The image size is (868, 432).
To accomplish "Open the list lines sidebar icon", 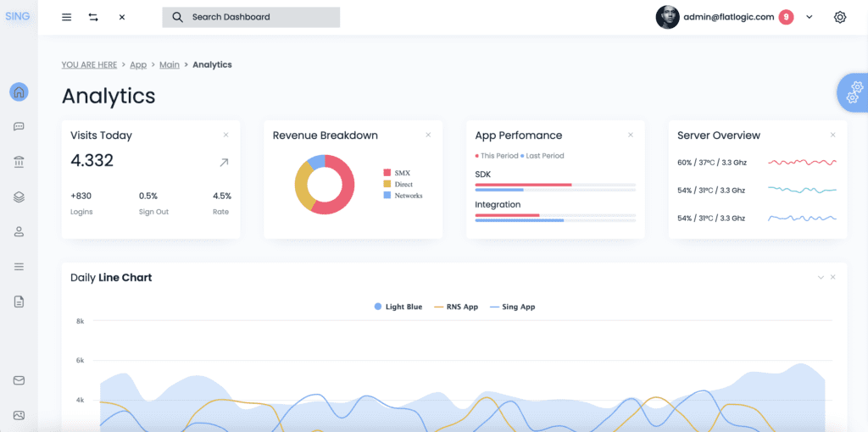I will pyautogui.click(x=19, y=267).
